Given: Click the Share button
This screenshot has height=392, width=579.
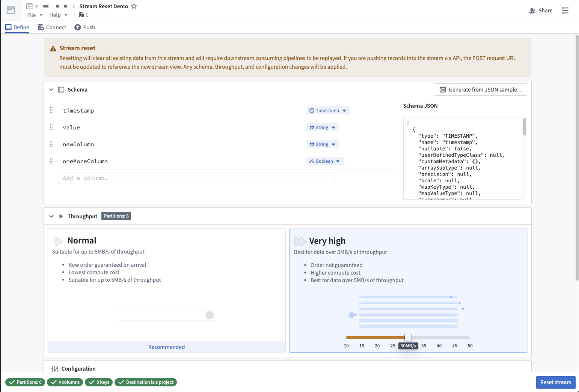Looking at the screenshot, I should (x=541, y=11).
